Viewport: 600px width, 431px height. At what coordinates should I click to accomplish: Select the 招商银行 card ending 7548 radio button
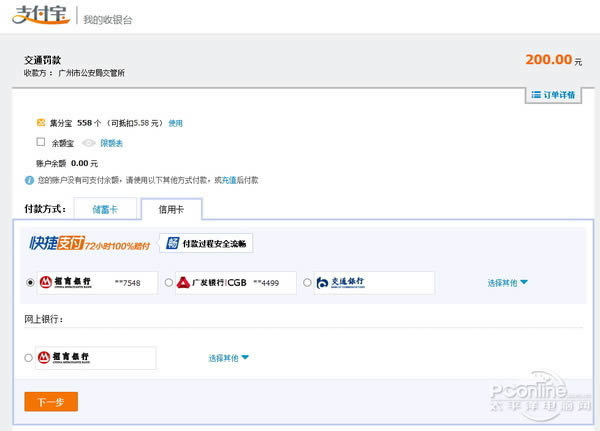point(30,283)
